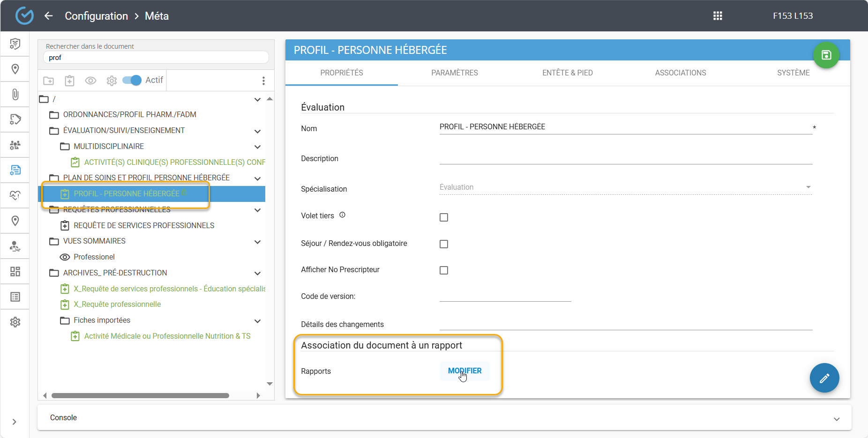Screen dimensions: 868x438
Task: Click the new folder icon in toolbar
Action: click(49, 81)
